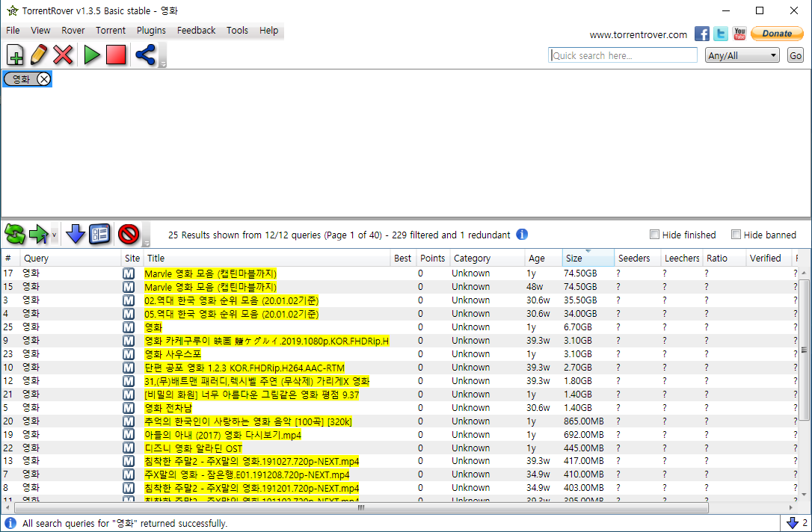Edit query with the pencil icon

coord(39,55)
